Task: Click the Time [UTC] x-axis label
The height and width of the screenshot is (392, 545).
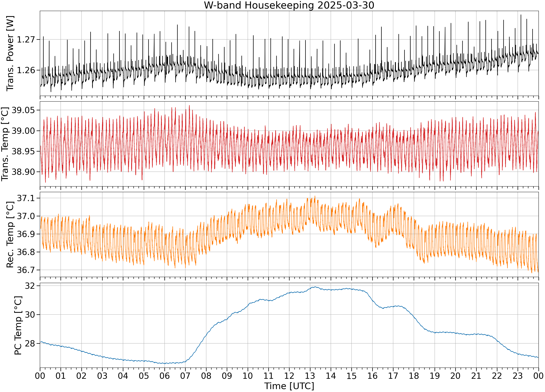Action: coord(289,386)
